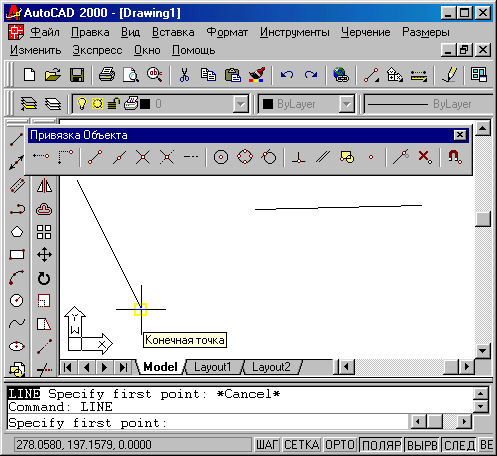Toggle layer lock padlock icon
The width and height of the screenshot is (497, 456).
click(113, 104)
